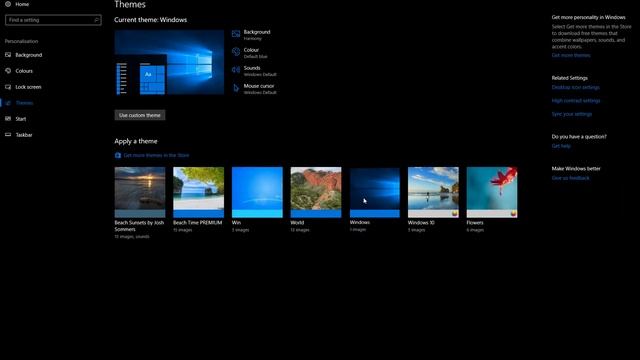Click the Lock screen icon in the sidebar
This screenshot has height=360, width=640.
(8, 87)
